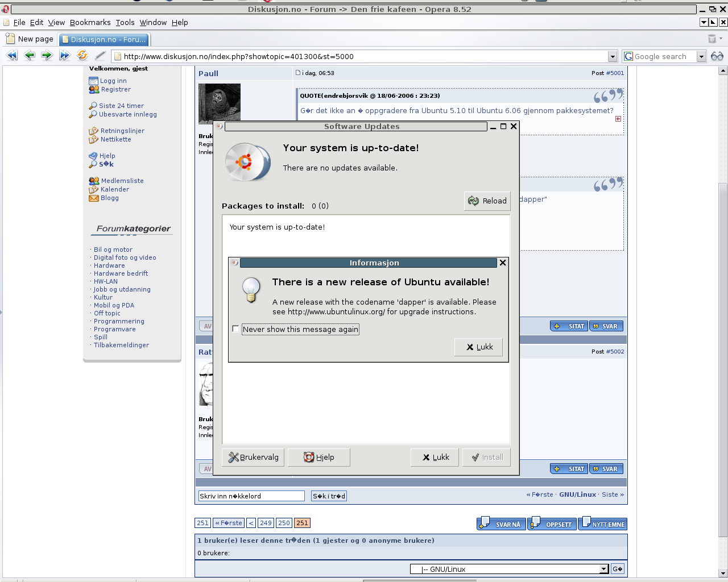The width and height of the screenshot is (728, 582).
Task: Open the View menu
Action: [56, 22]
